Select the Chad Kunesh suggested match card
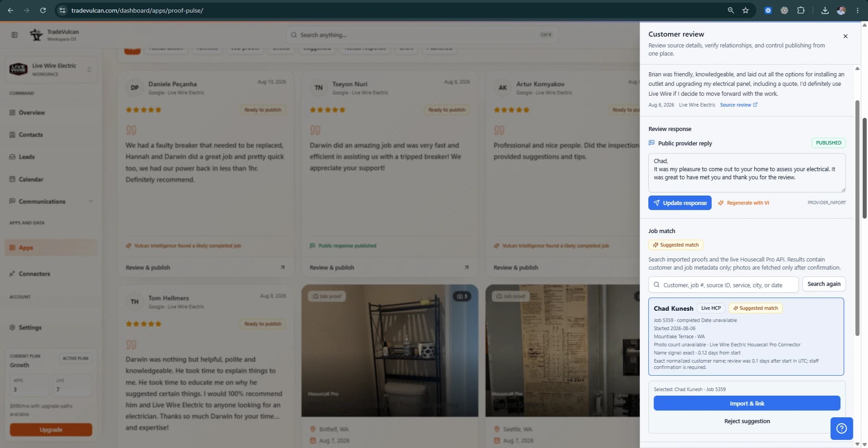 click(x=746, y=336)
